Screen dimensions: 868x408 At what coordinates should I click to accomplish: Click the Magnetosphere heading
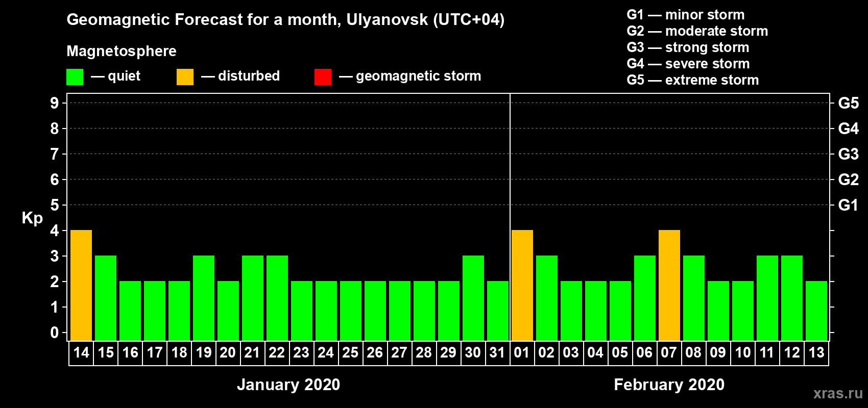point(122,52)
